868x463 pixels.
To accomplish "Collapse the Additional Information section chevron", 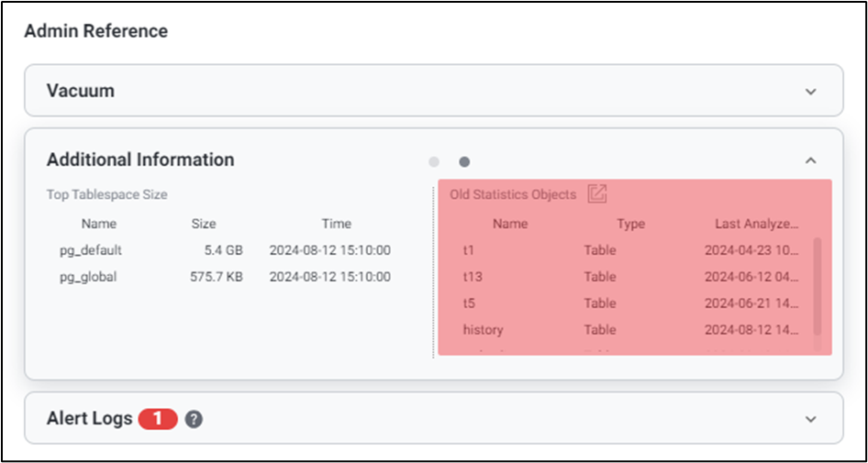I will [x=810, y=160].
